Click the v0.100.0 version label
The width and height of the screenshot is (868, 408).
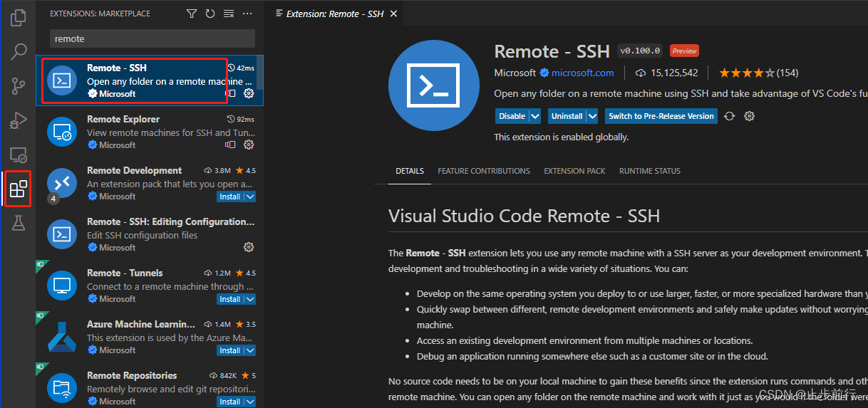click(641, 51)
